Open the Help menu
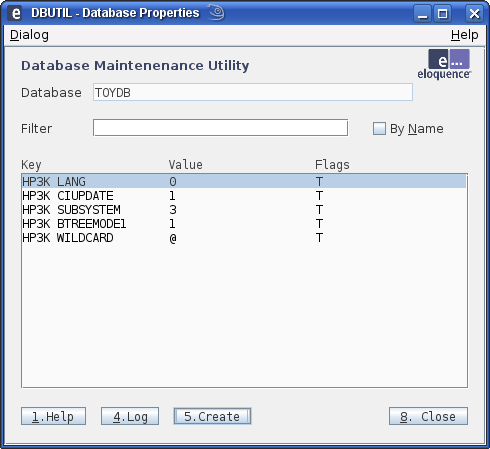 [x=464, y=35]
